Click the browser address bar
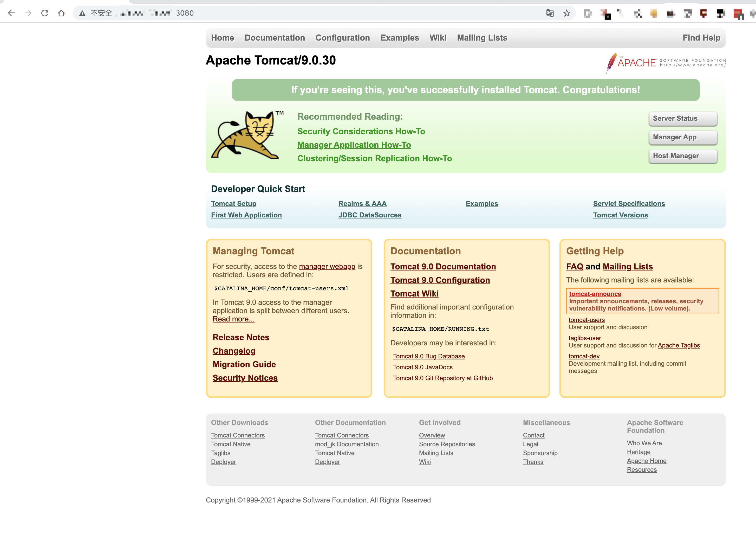This screenshot has width=756, height=542. (x=333, y=13)
